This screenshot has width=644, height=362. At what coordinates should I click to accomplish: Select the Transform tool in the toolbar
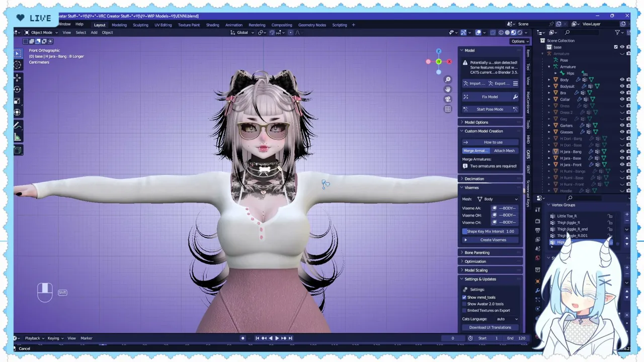(x=18, y=113)
